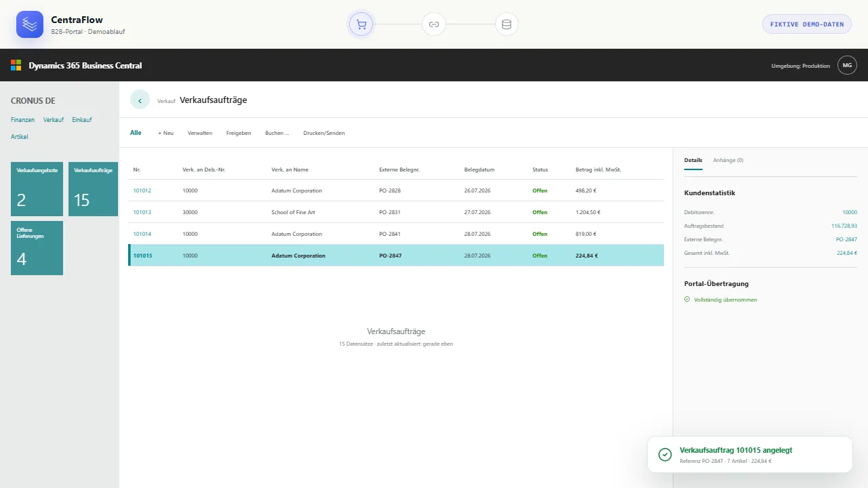
Task: Click the Status column header
Action: pyautogui.click(x=540, y=169)
